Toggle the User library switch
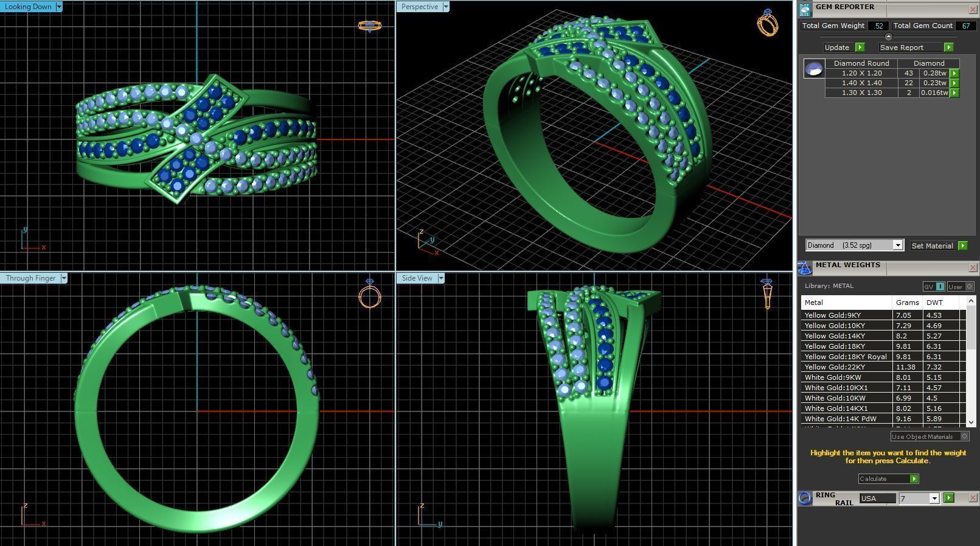This screenshot has height=546, width=980. tap(961, 287)
